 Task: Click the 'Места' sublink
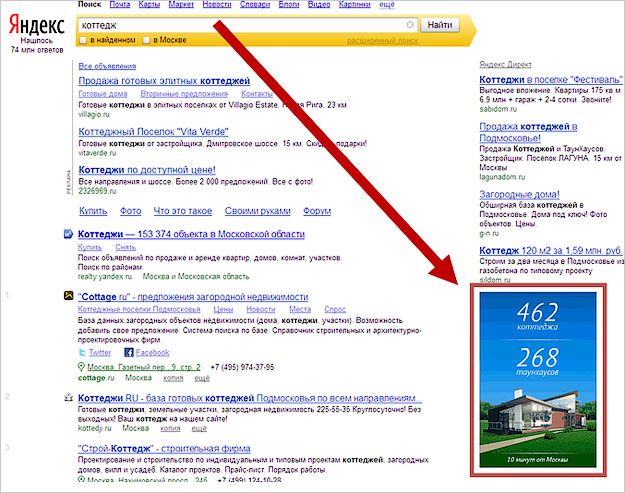pos(300,310)
